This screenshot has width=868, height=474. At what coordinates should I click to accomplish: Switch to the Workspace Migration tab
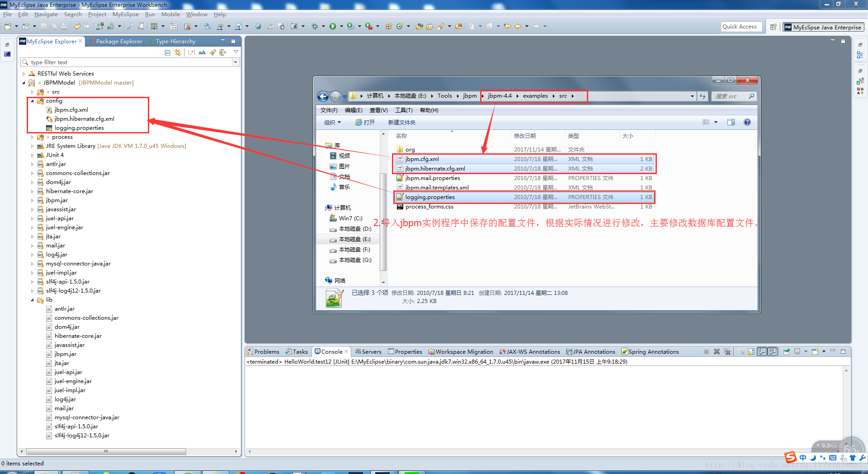click(x=461, y=352)
